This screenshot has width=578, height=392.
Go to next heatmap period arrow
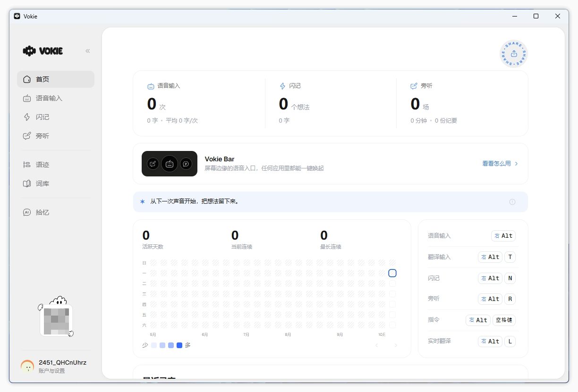396,345
